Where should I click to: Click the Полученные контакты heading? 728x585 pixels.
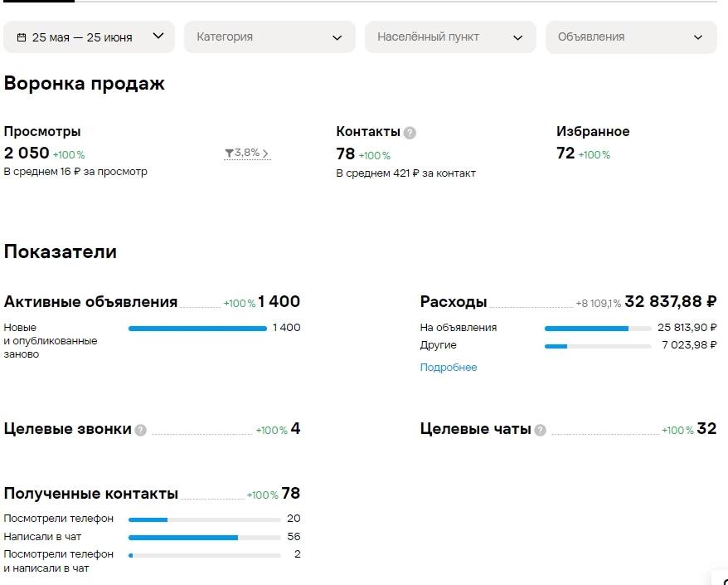pos(91,494)
